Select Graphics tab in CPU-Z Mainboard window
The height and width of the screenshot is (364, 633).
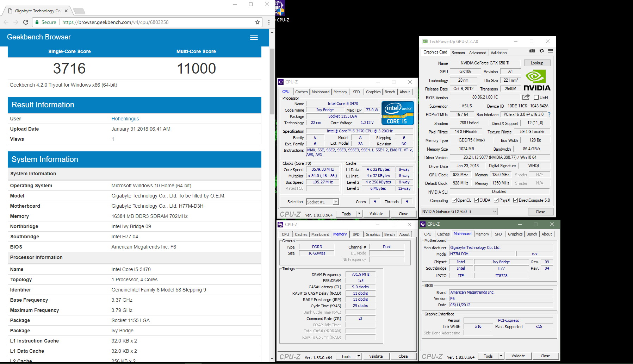point(515,234)
